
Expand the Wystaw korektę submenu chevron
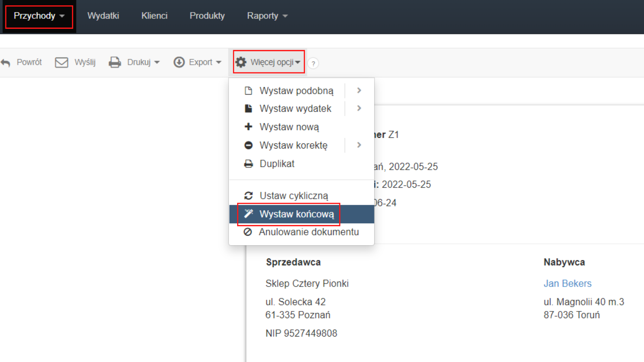[359, 145]
